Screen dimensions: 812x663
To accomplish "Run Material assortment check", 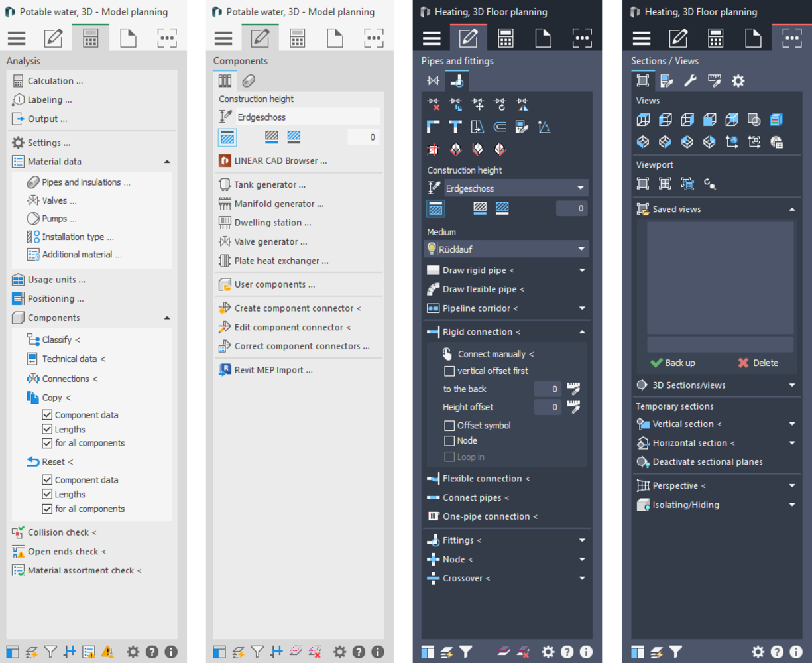I will pos(77,571).
